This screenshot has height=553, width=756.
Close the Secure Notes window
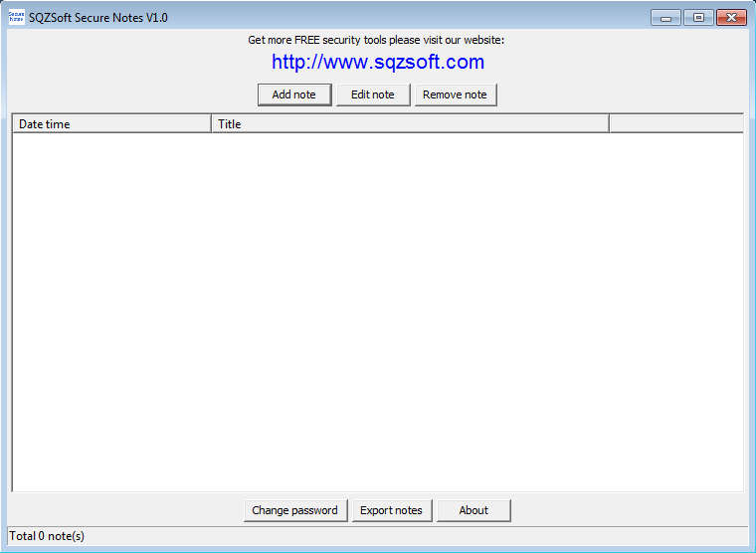click(x=731, y=18)
